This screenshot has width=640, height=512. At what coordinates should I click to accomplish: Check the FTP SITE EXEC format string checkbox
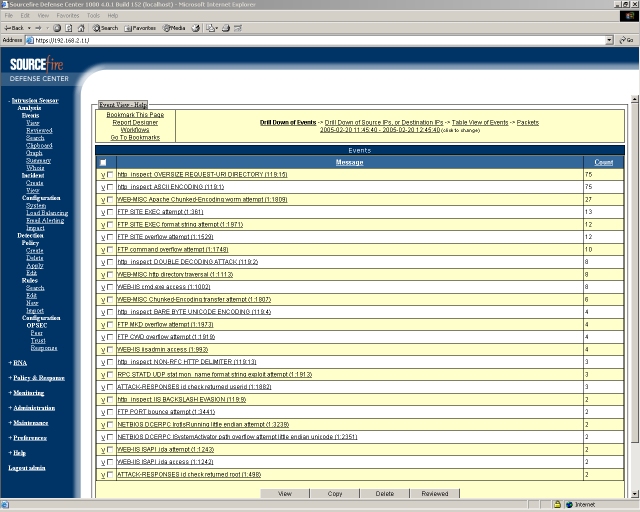110,224
